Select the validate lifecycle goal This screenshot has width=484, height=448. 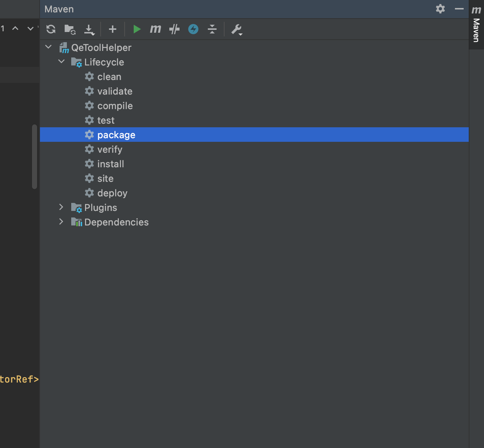[x=254, y=91]
